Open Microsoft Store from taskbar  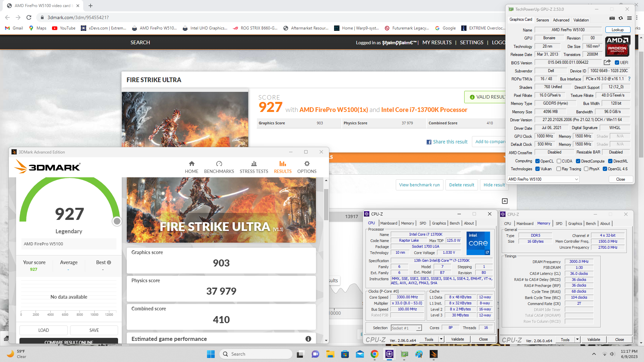click(x=345, y=354)
